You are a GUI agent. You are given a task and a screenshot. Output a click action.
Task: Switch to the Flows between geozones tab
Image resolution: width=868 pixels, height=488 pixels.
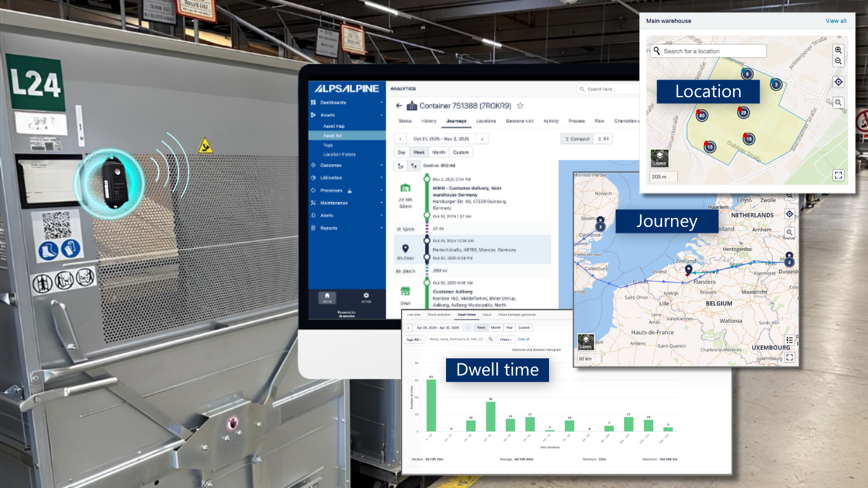pyautogui.click(x=517, y=315)
